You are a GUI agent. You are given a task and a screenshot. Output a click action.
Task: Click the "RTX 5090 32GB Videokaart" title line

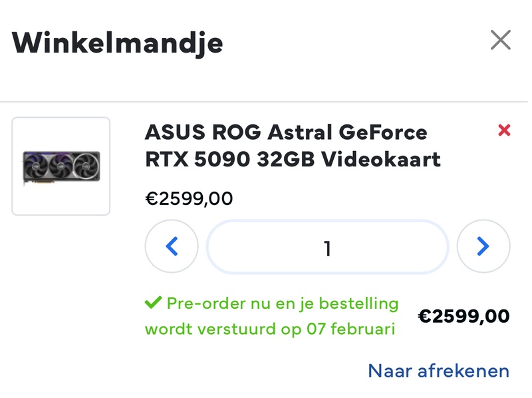tap(293, 160)
